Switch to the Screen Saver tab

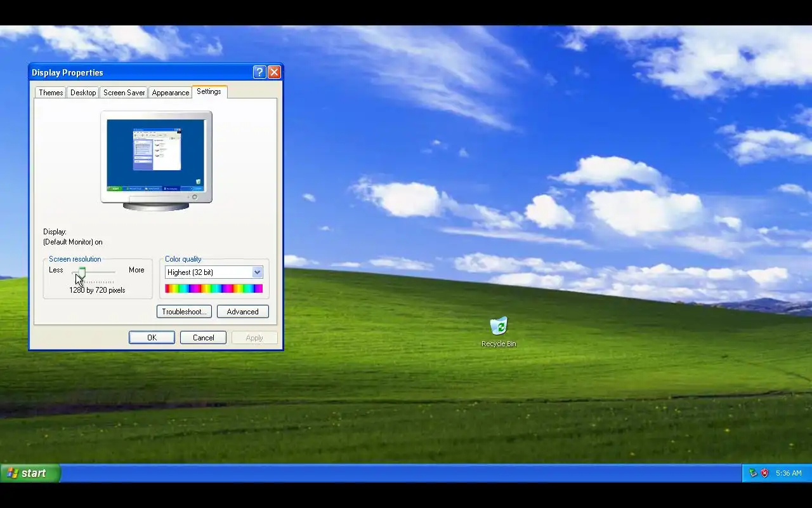pyautogui.click(x=124, y=93)
